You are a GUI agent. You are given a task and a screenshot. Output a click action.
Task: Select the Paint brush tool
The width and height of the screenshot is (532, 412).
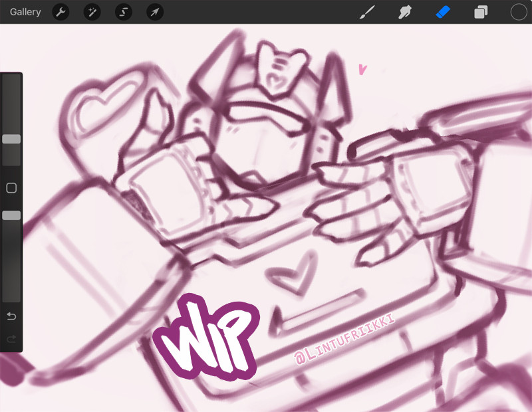pyautogui.click(x=367, y=12)
